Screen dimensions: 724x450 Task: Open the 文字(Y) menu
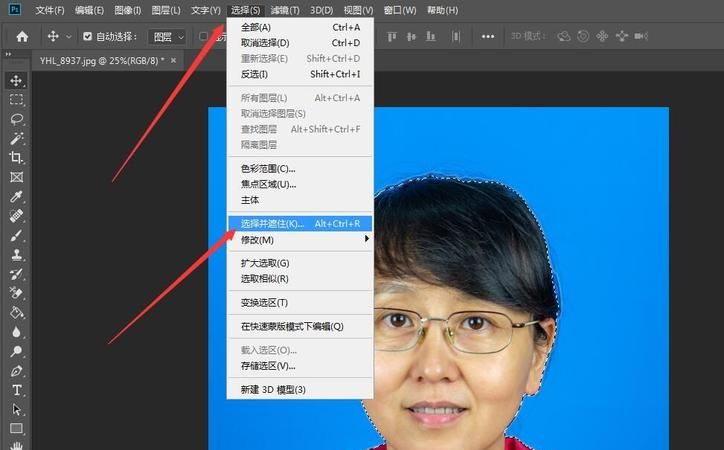[x=205, y=10]
